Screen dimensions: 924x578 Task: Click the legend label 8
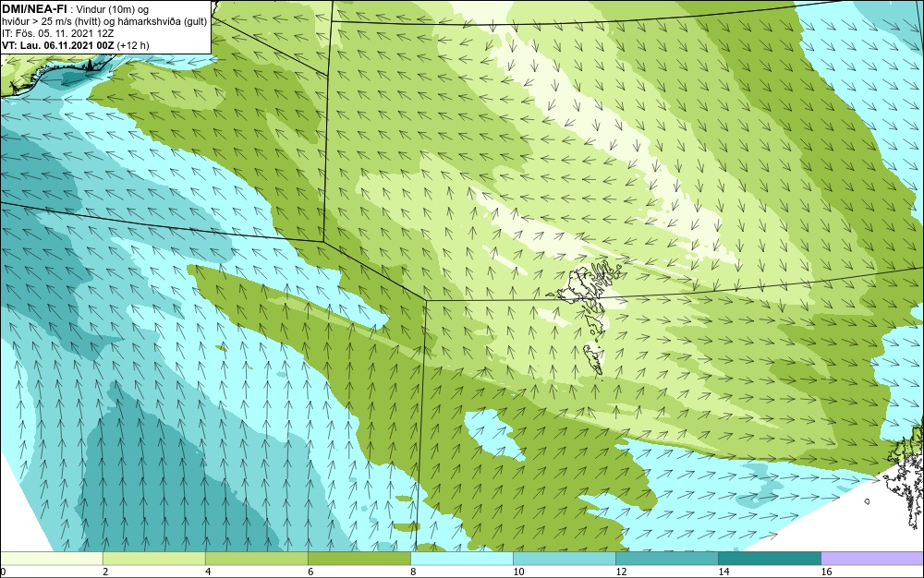[413, 572]
